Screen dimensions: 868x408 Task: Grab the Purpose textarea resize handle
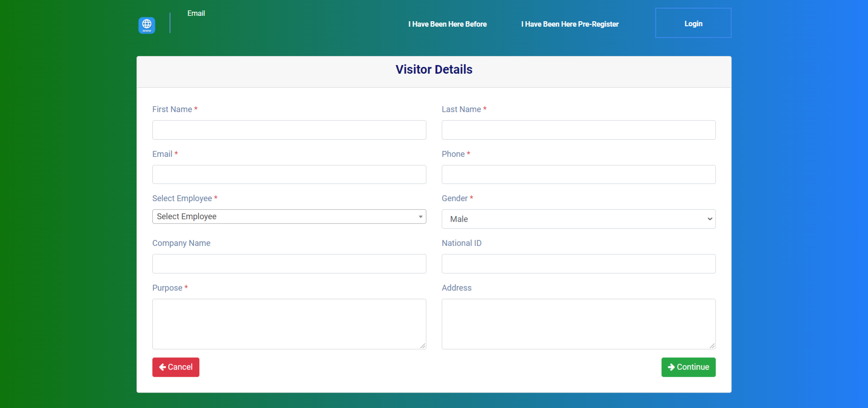point(423,346)
